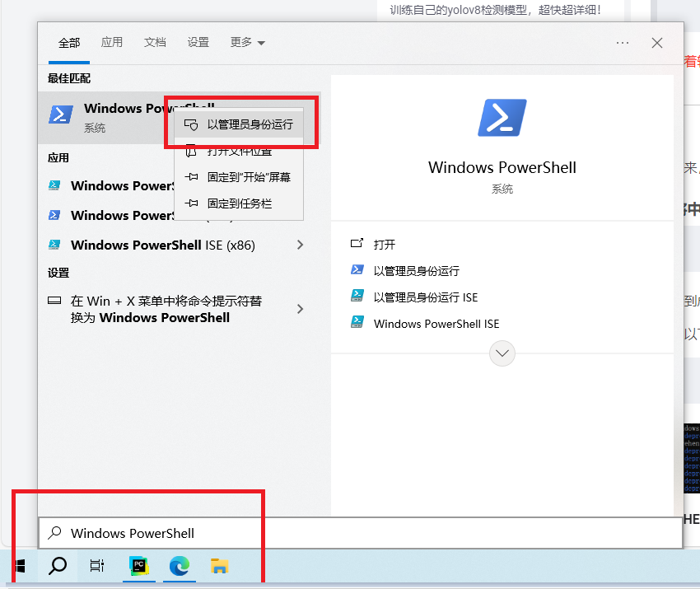Expand the arrow beside PowerShell ISE (x86)
The height and width of the screenshot is (589, 700).
click(x=300, y=245)
